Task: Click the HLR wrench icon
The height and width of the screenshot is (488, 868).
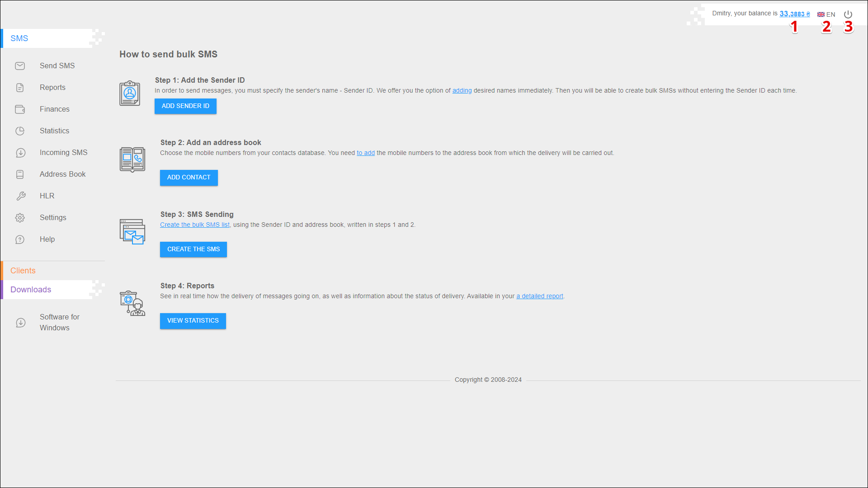Action: point(21,196)
